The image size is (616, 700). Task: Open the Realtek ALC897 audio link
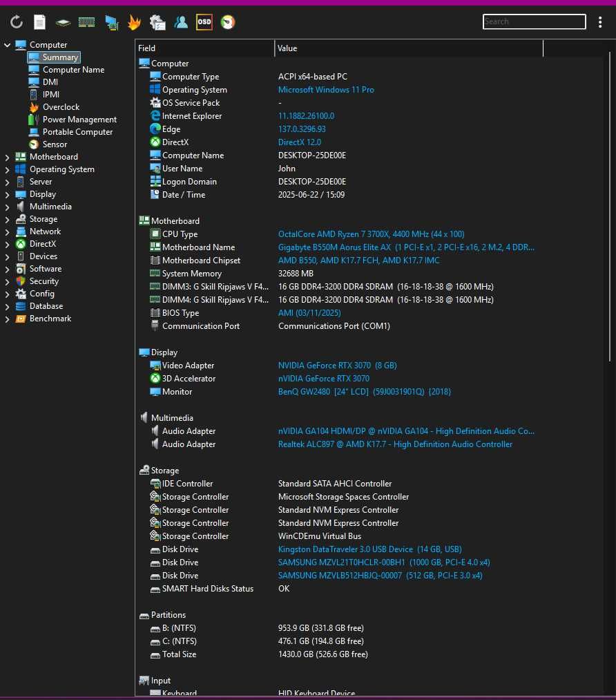395,444
